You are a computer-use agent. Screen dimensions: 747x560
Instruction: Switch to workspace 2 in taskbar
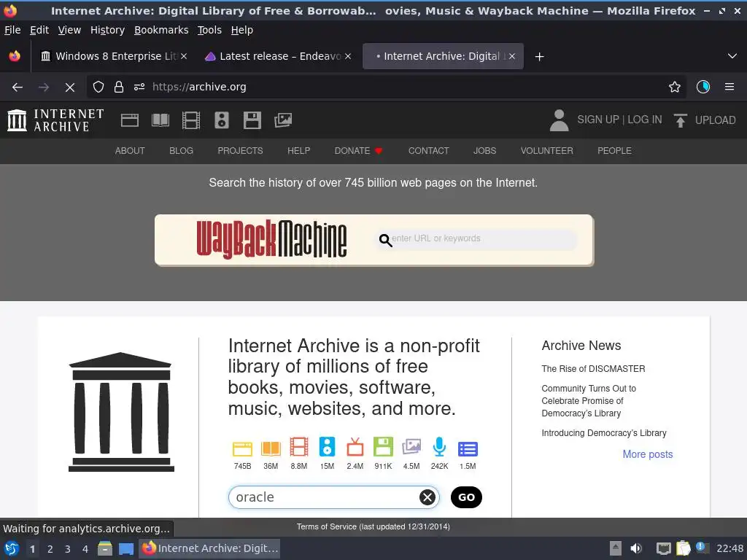tap(50, 549)
